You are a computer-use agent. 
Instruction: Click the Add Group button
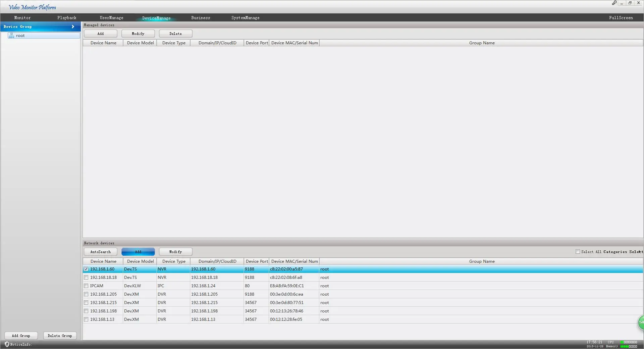21,336
